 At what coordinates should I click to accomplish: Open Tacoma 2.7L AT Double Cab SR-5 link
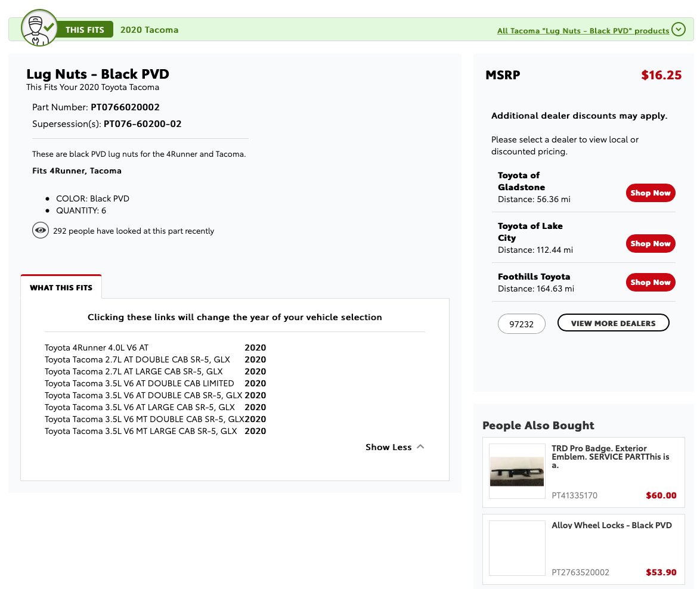click(137, 359)
